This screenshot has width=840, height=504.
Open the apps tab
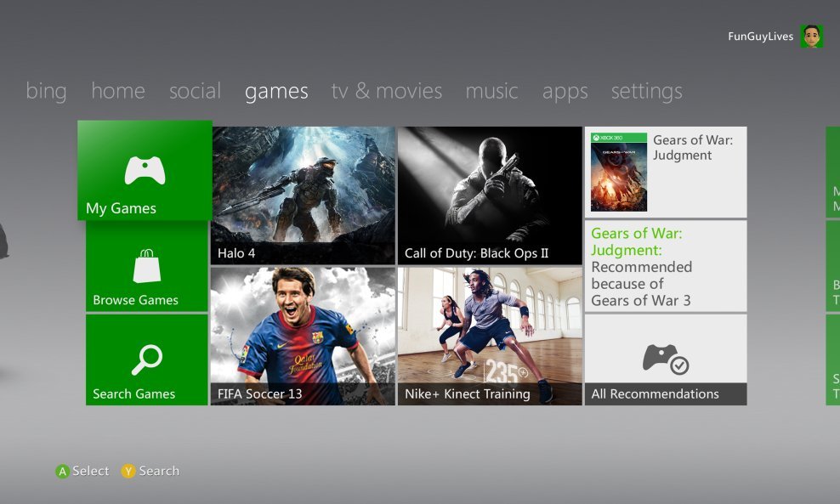565,92
